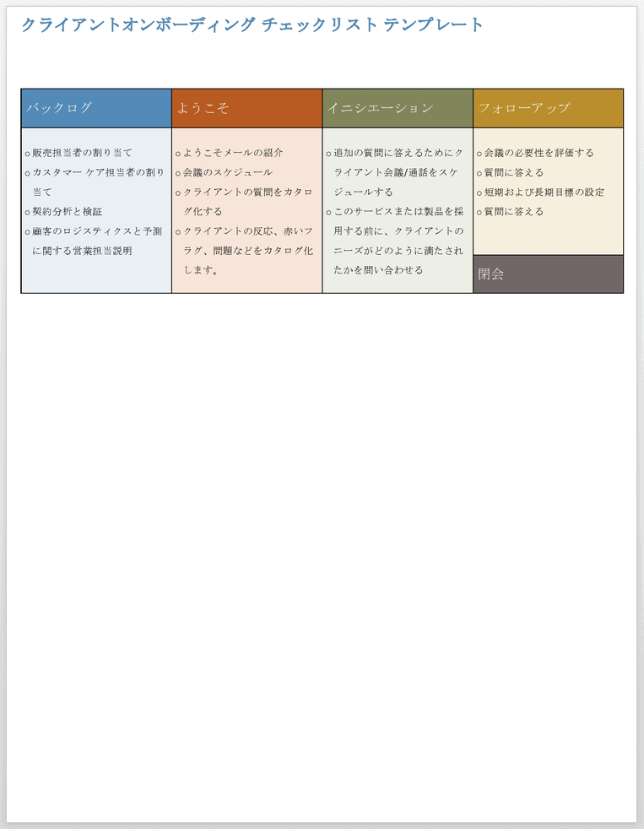Select the blue バックログ header cell
The height and width of the screenshot is (829, 644).
coord(96,108)
